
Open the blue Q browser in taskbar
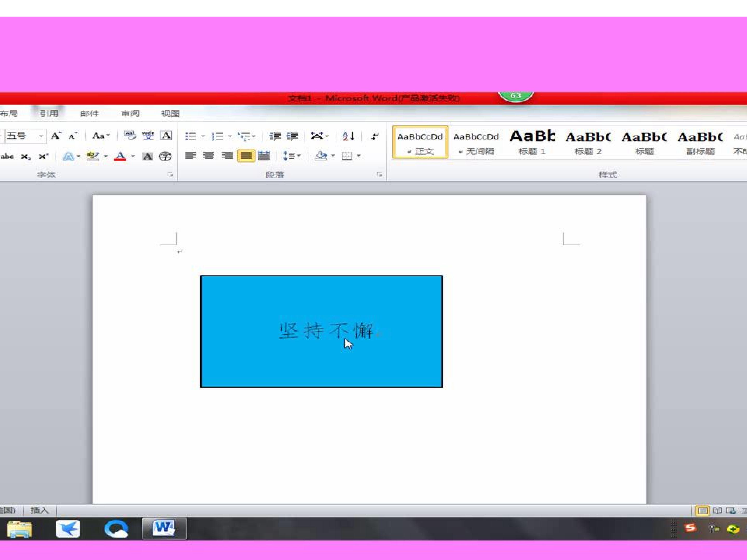point(116,529)
